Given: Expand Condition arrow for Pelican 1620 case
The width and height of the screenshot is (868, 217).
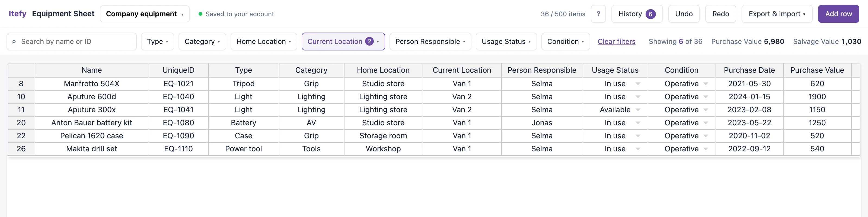Looking at the screenshot, I should 706,136.
